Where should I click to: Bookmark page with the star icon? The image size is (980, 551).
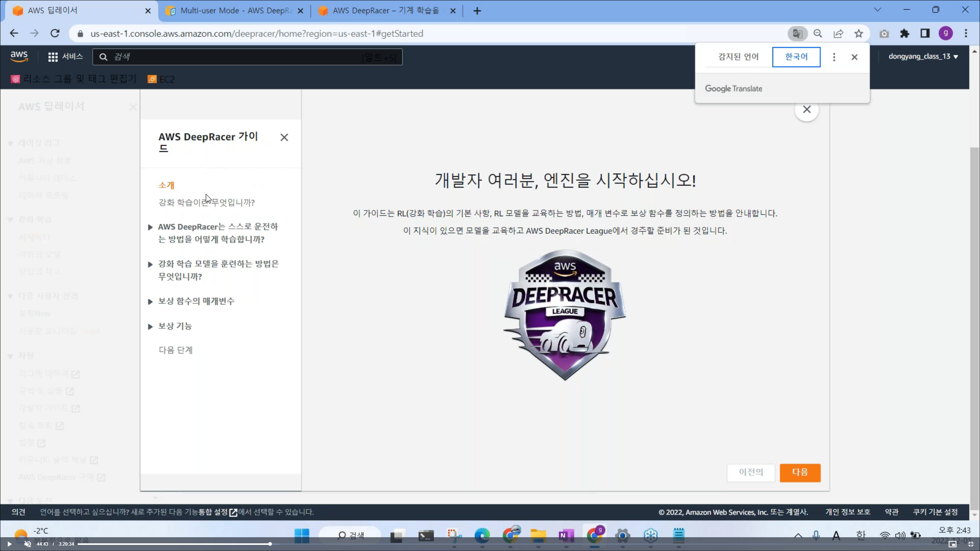pyautogui.click(x=859, y=34)
